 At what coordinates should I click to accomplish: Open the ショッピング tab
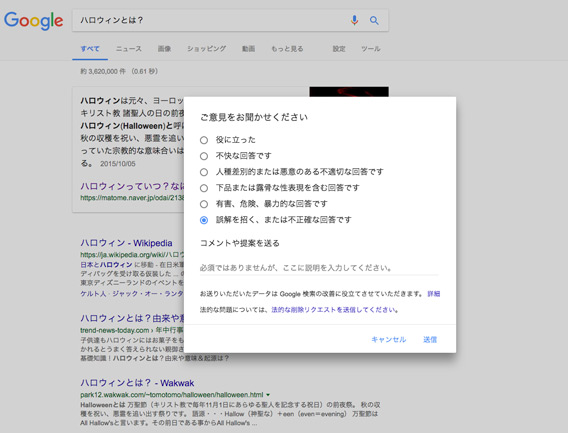point(206,49)
